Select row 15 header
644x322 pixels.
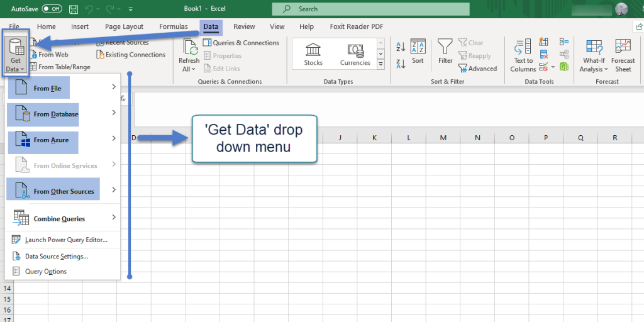tap(7, 299)
